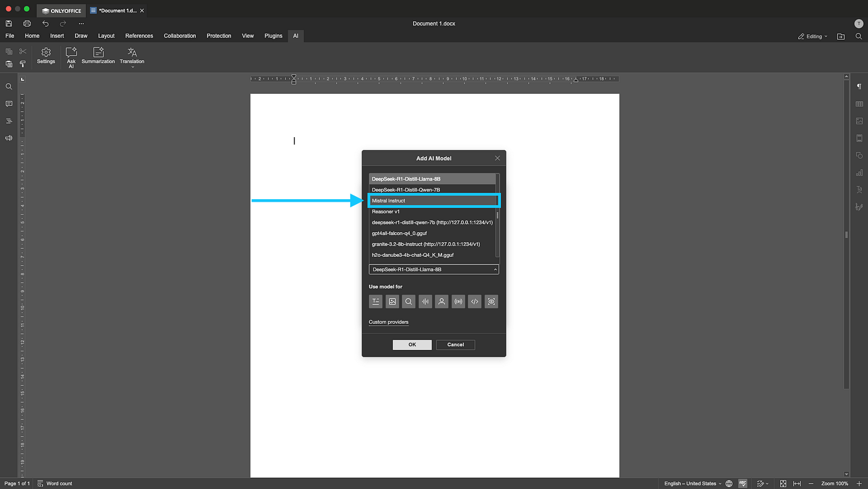Click the search magnifier in the header
Image resolution: width=868 pixels, height=489 pixels.
859,37
